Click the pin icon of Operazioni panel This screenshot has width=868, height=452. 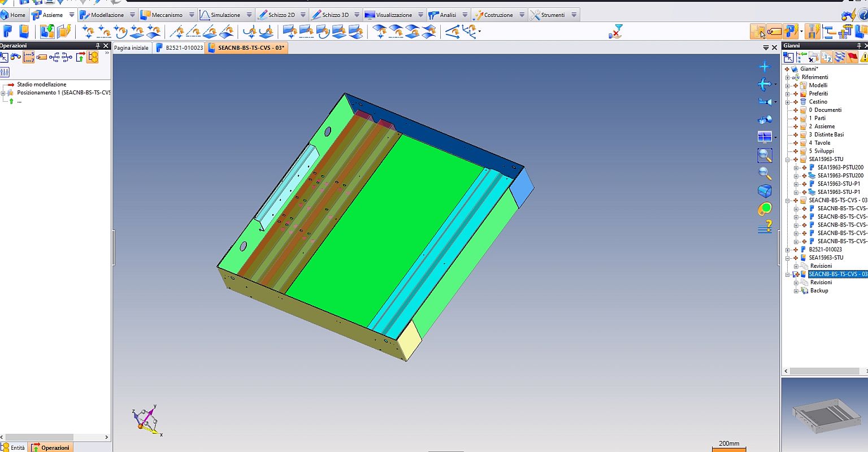(98, 46)
